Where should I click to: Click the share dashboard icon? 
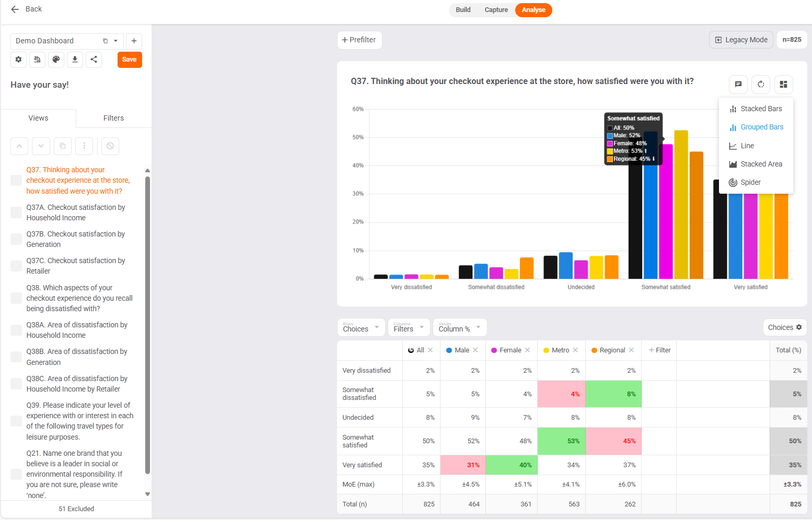coord(94,60)
